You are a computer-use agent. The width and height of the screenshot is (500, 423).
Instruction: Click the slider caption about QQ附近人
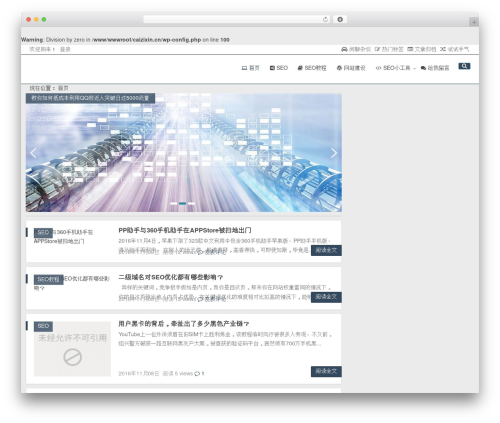click(90, 98)
